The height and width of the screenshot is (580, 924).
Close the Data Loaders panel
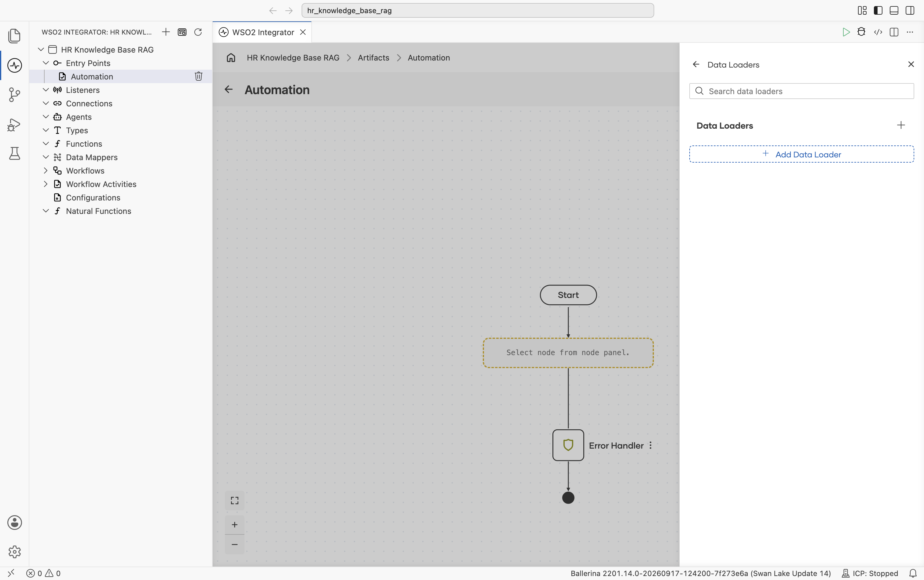911,64
